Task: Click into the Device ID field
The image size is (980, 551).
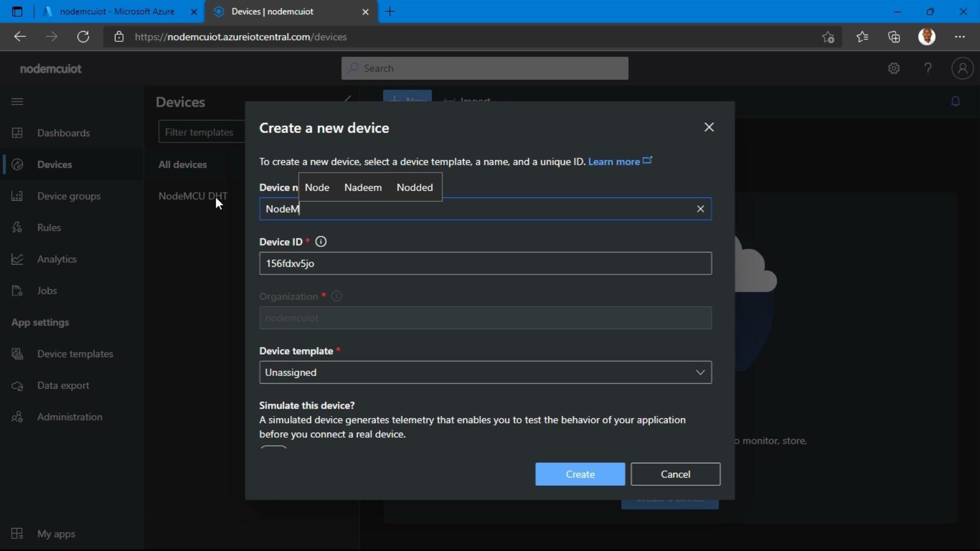Action: tap(485, 263)
